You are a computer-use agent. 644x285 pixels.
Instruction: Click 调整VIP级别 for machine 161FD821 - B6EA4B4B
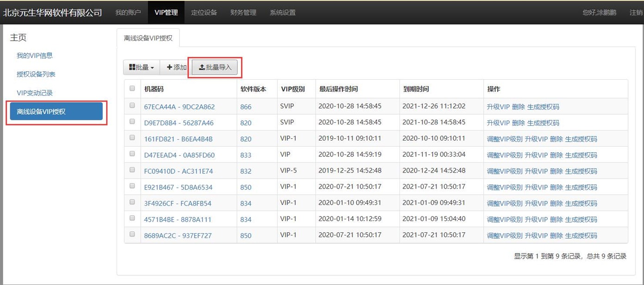pos(504,139)
